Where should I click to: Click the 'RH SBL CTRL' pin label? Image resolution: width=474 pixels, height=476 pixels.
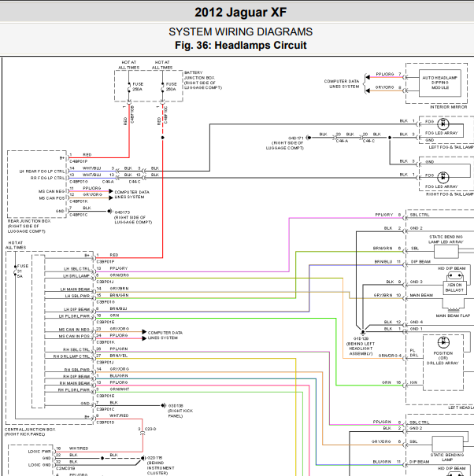[x=76, y=349]
